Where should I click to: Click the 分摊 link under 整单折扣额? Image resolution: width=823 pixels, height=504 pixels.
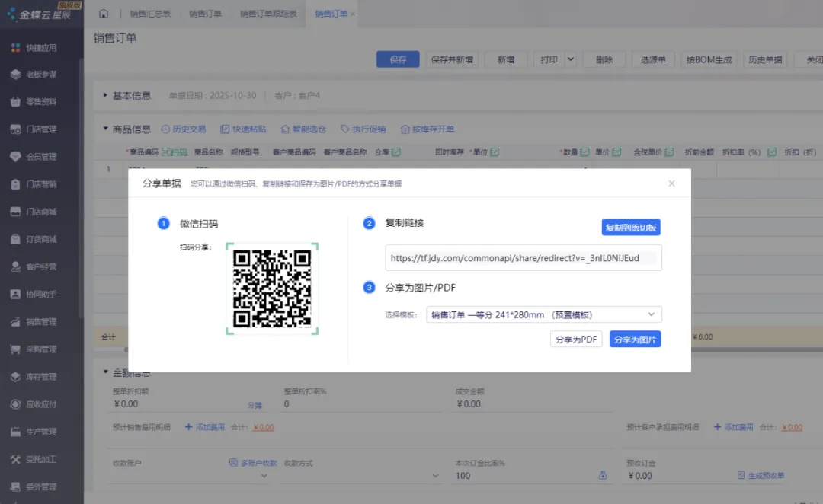pos(255,405)
